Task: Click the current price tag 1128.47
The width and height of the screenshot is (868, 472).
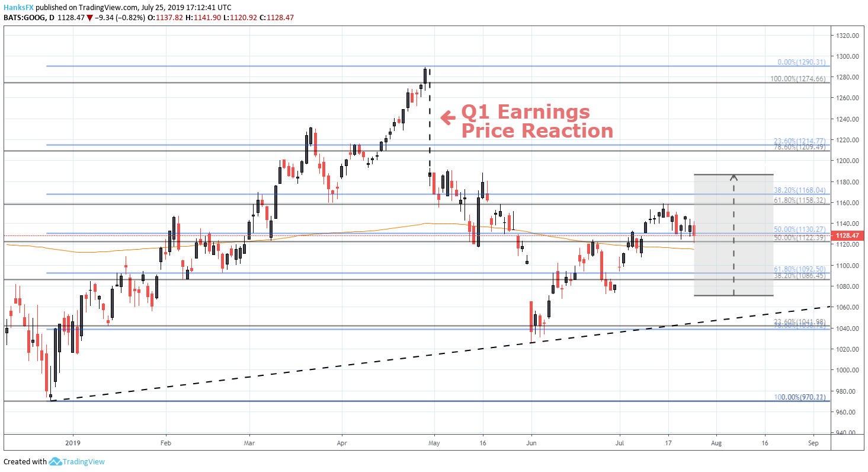Action: 847,235
